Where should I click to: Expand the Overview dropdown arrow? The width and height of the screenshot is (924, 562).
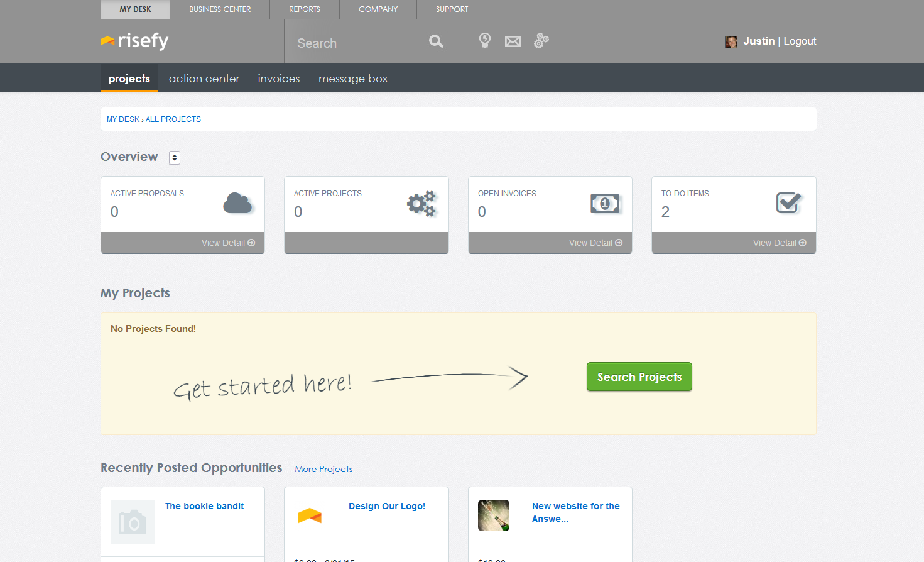click(x=175, y=158)
